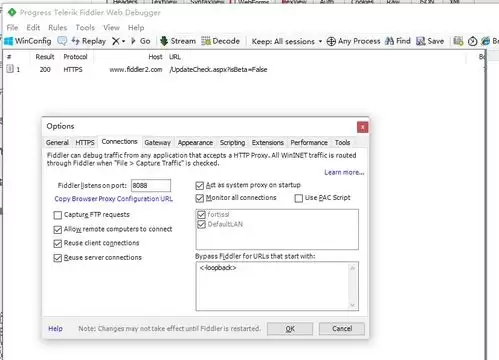Click the Help link in Options dialog

click(55, 329)
